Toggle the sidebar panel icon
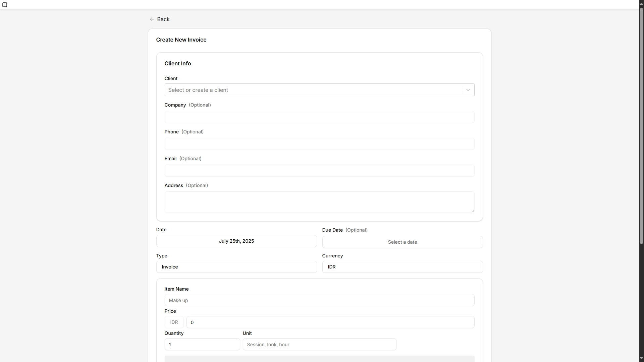The height and width of the screenshot is (362, 644). point(5,5)
